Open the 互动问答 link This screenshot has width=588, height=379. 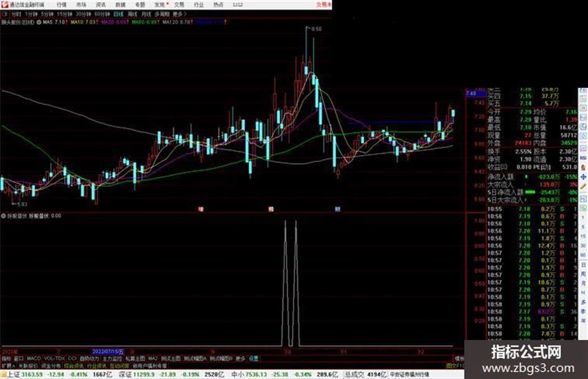coord(119,365)
